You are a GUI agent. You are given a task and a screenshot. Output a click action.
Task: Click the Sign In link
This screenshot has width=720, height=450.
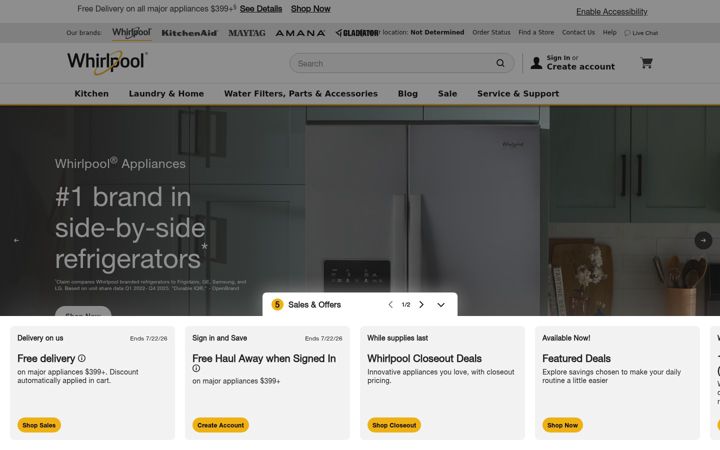click(x=558, y=58)
